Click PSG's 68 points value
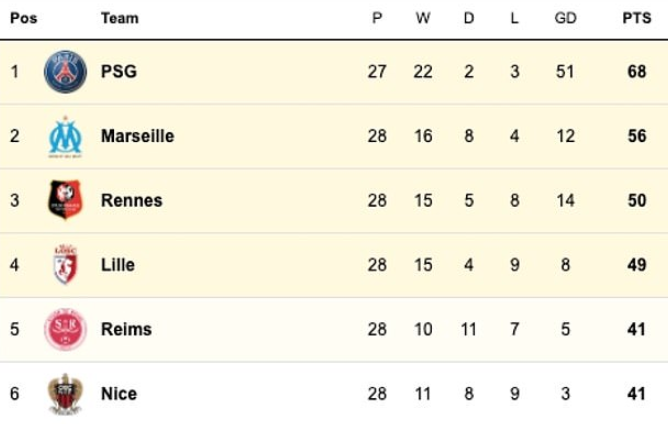The width and height of the screenshot is (668, 424). [x=637, y=72]
